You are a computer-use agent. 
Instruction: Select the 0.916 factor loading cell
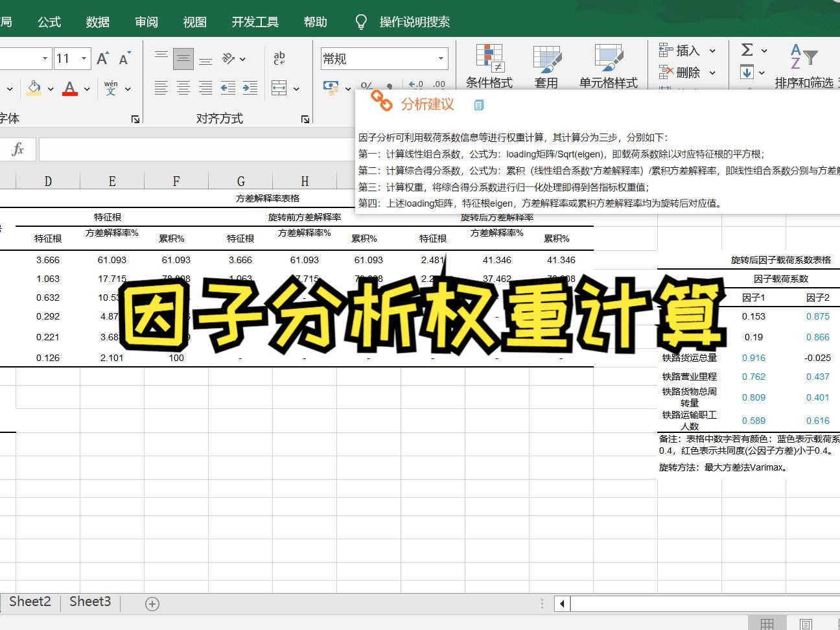pos(754,358)
